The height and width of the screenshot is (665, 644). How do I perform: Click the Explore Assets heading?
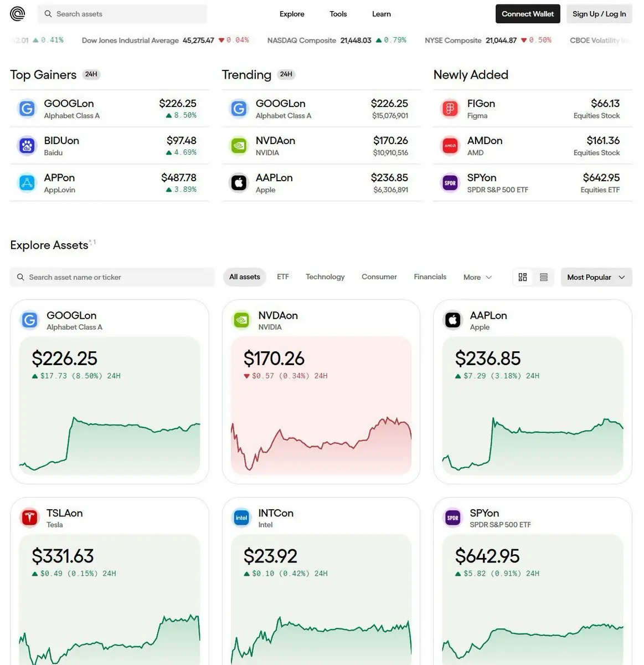click(49, 245)
